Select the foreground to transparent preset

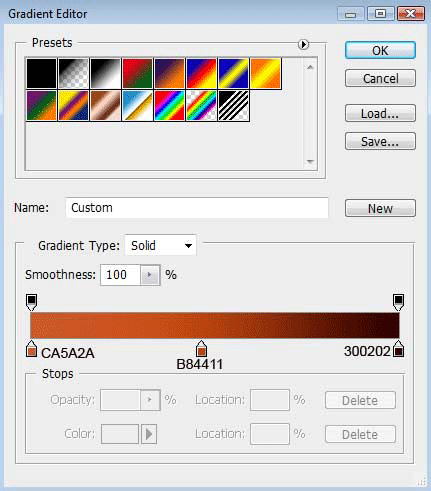point(73,73)
